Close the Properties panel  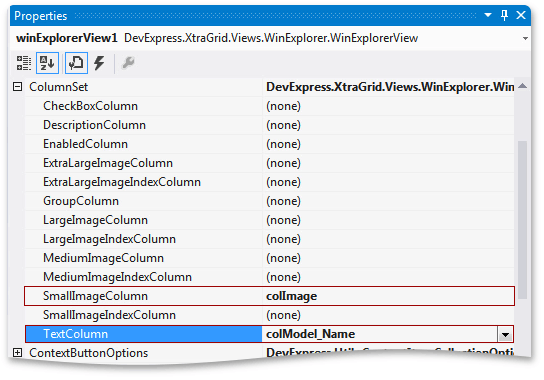click(521, 15)
